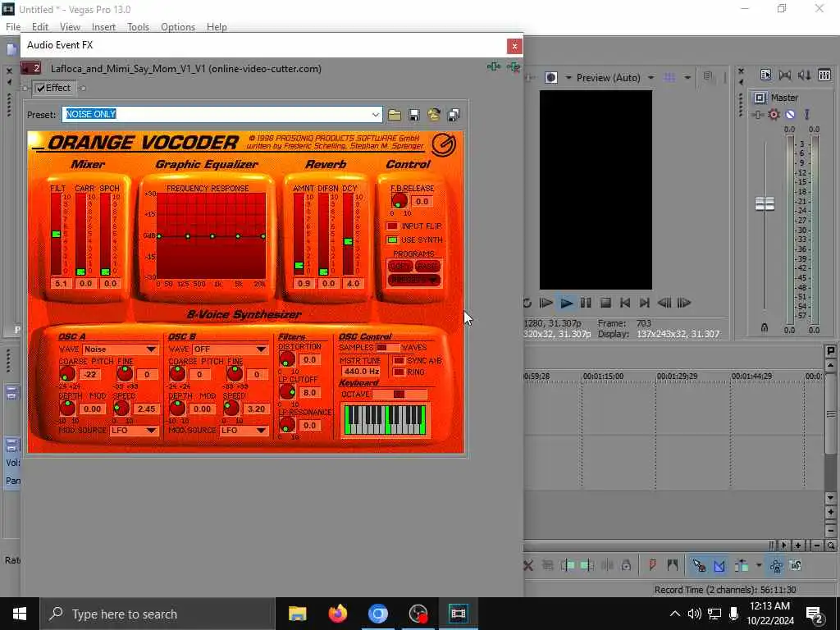Open the PRESETS dropdown in Programs
Viewport: 840px width, 630px height.
pos(414,281)
